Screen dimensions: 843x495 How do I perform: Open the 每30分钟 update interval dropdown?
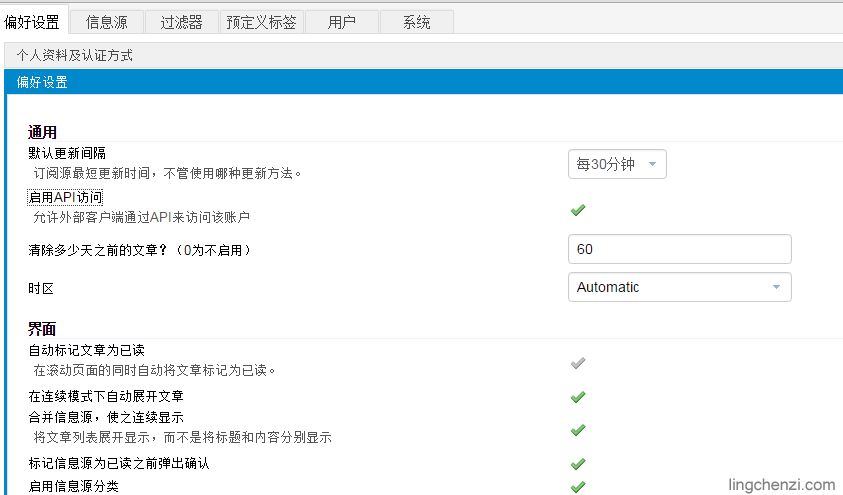[616, 165]
